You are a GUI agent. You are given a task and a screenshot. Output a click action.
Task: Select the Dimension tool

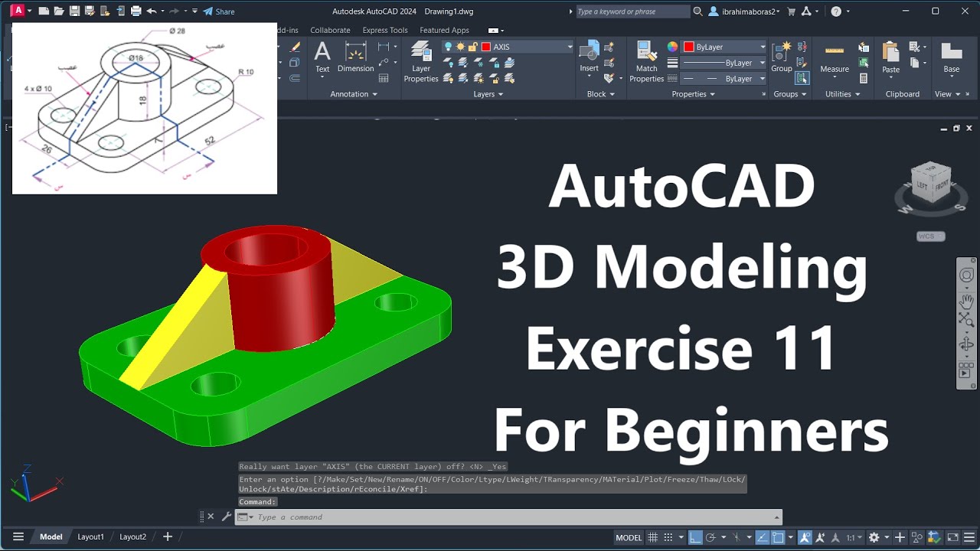click(355, 57)
